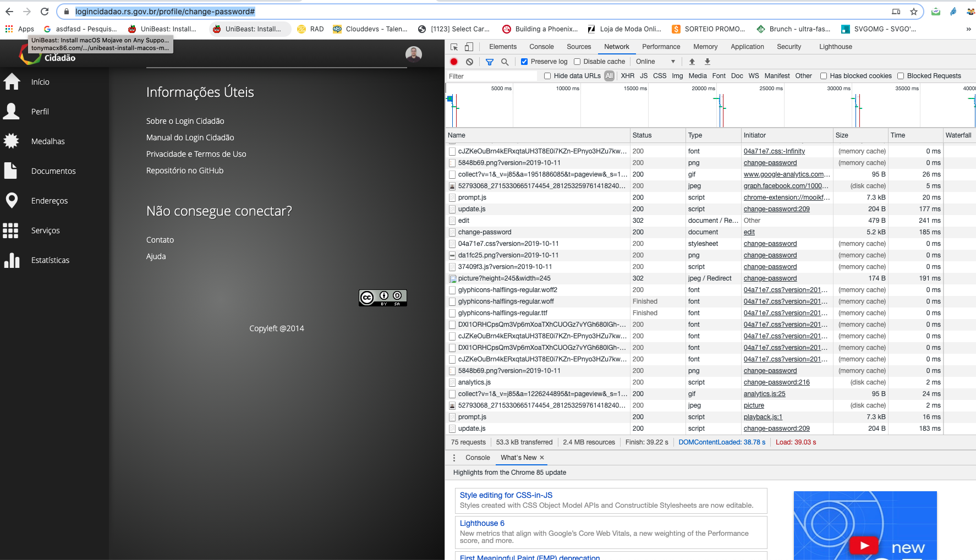Enable the Disable cache checkbox
976x560 pixels.
[577, 62]
